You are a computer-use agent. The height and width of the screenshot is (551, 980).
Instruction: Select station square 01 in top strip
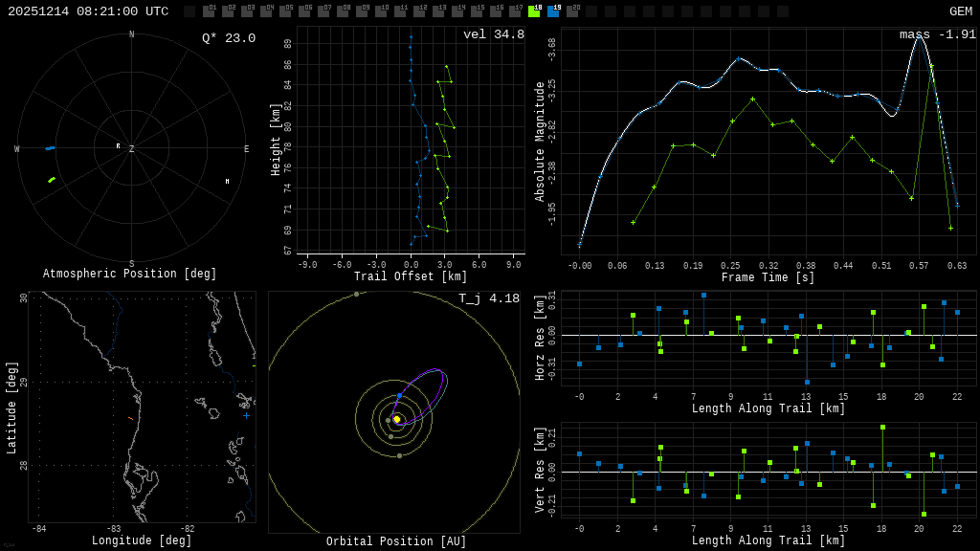tap(208, 11)
